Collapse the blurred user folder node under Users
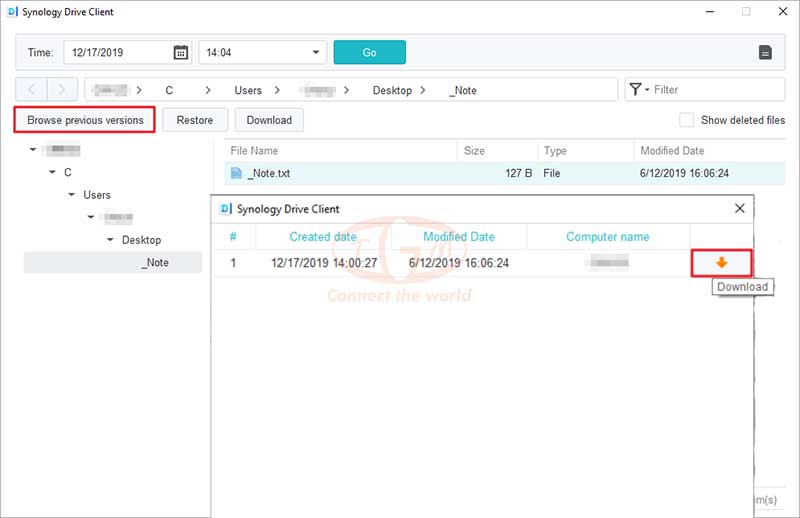 pyautogui.click(x=91, y=217)
